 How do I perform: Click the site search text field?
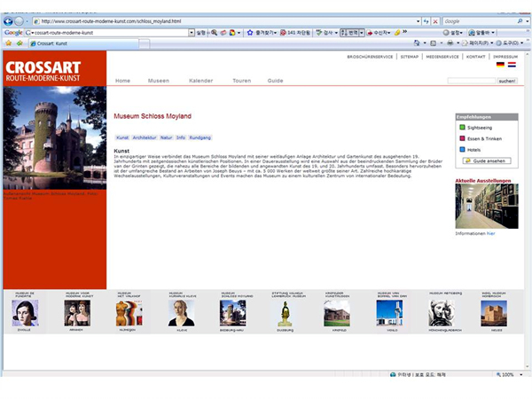(x=472, y=81)
